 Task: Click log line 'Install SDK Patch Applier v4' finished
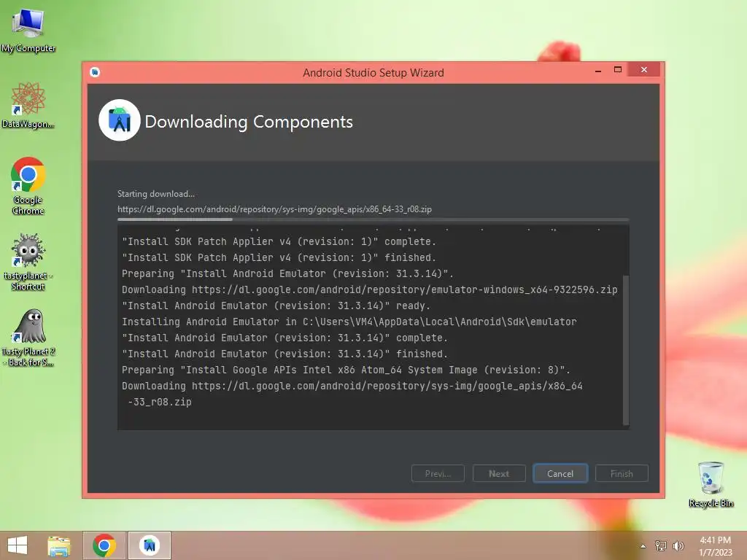tap(279, 257)
